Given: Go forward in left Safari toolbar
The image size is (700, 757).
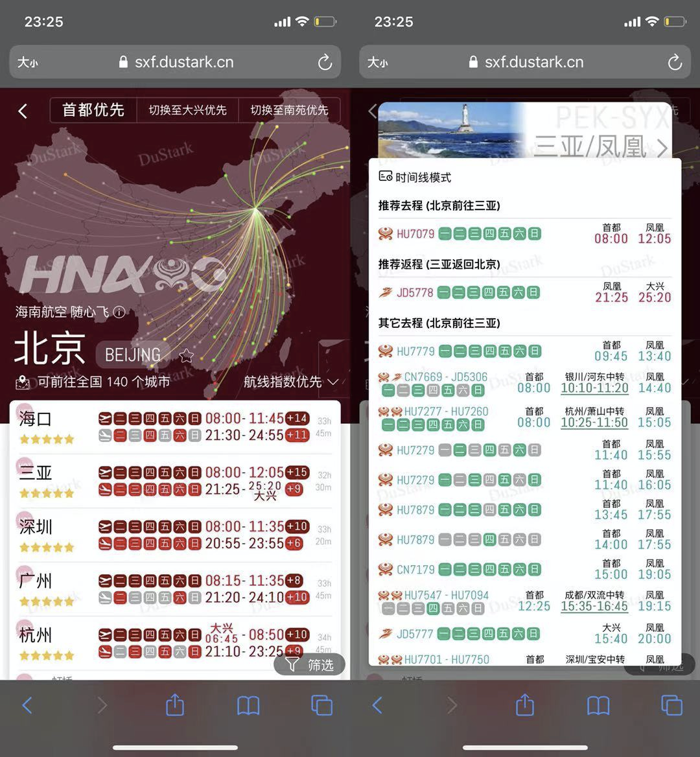Looking at the screenshot, I should tap(102, 705).
